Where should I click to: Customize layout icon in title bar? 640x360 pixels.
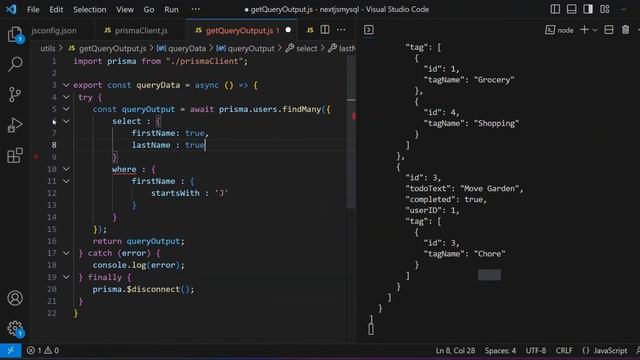tap(605, 9)
